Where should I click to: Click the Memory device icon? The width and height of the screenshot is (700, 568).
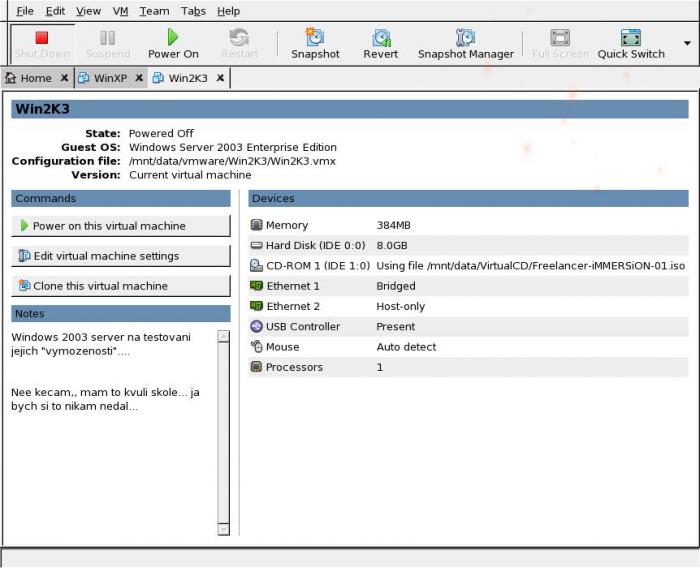256,225
